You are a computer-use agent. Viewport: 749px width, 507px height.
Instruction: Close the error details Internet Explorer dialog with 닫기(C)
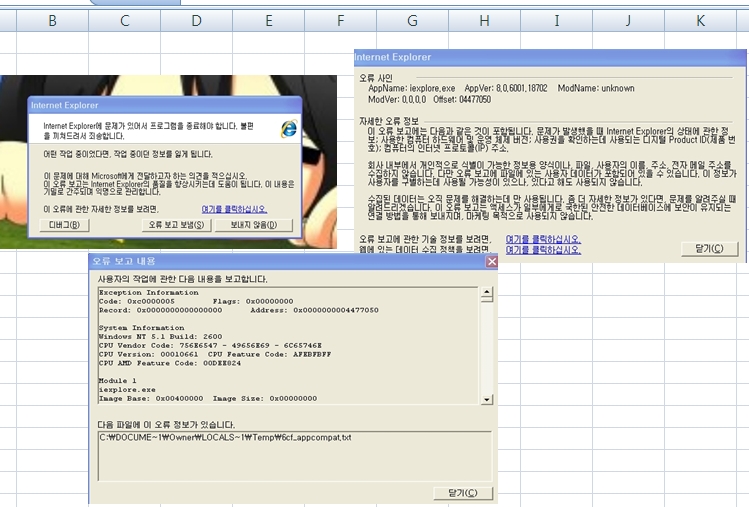pos(709,248)
